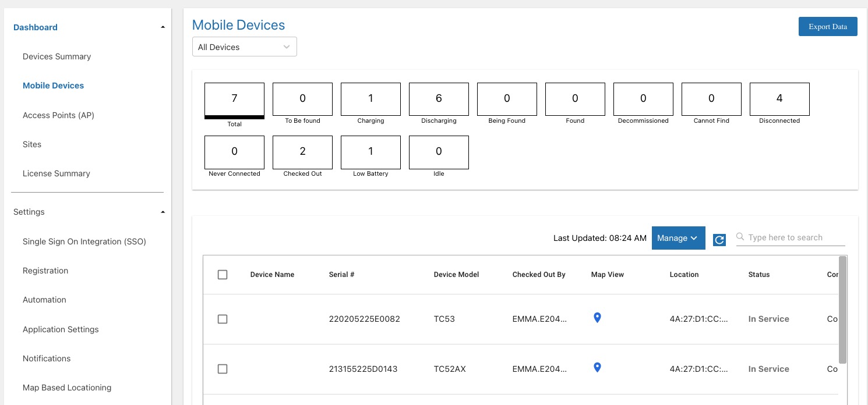Click the map pin icon for TC52AX device
Screen dimensions: 868x405
597,367
